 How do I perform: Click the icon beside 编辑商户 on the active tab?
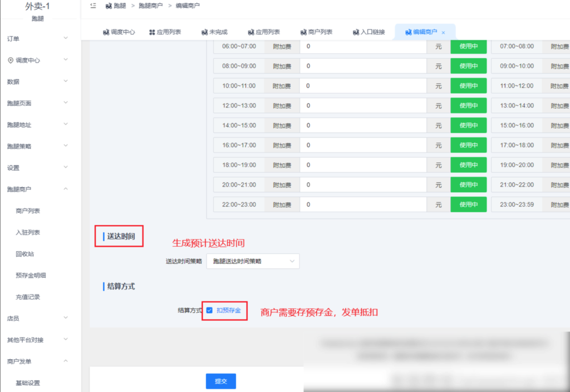(407, 32)
